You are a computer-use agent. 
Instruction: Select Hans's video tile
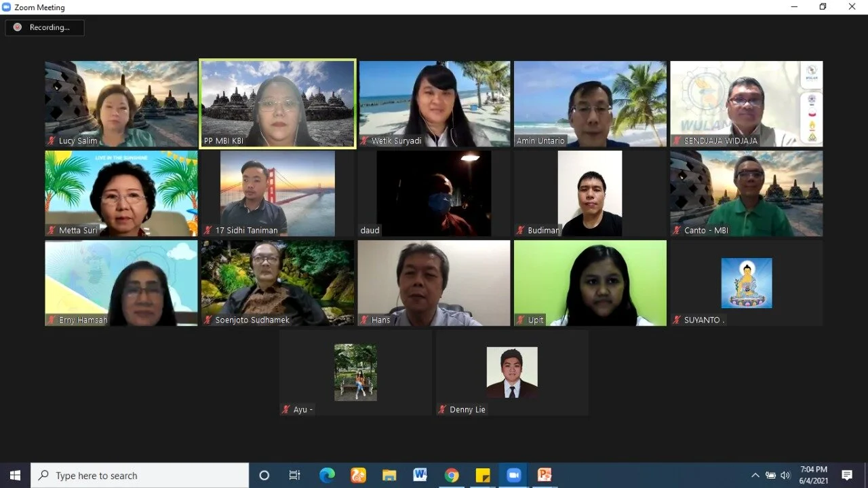(434, 283)
